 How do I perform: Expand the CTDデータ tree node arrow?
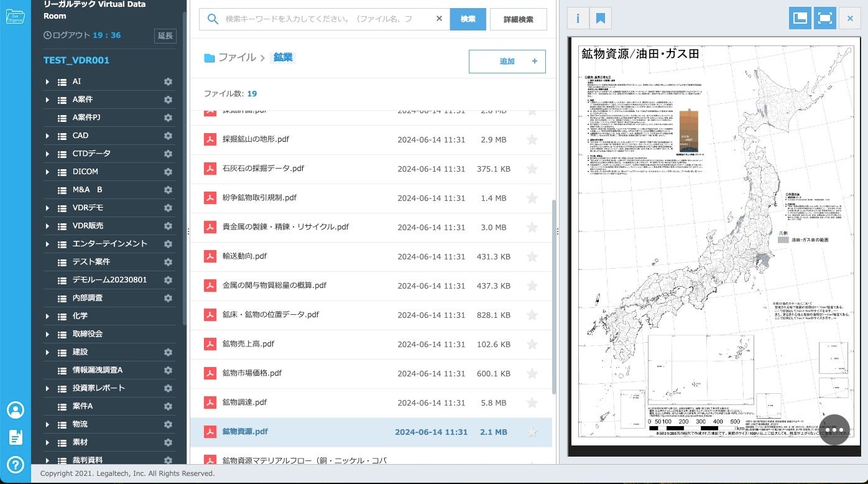click(47, 154)
